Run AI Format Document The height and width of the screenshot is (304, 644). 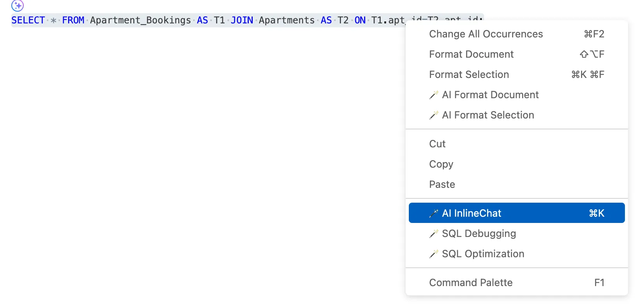click(490, 95)
